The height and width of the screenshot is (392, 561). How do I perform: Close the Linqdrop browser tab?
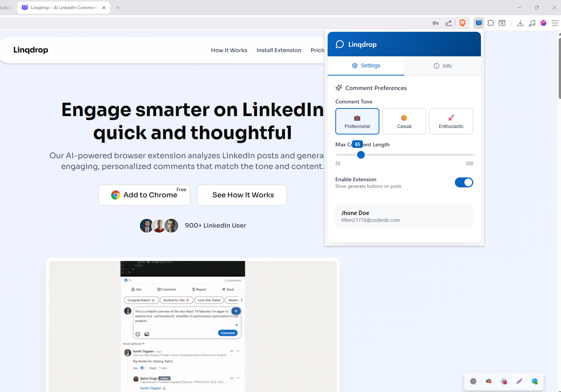click(x=104, y=8)
